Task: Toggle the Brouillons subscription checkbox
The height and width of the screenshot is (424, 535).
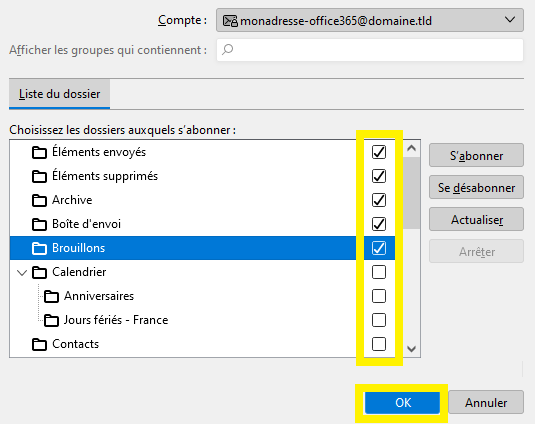Action: pos(379,248)
